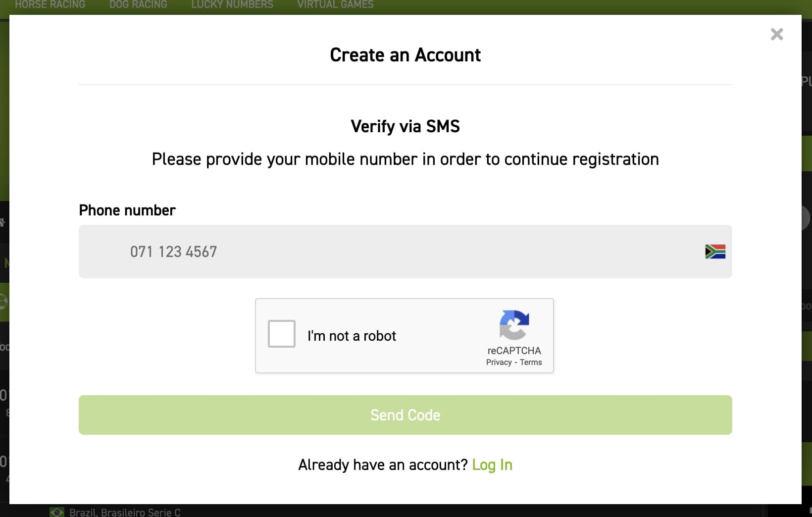Click the reCAPTCHA logo icon
Viewport: 812px width, 517px height.
(x=514, y=327)
